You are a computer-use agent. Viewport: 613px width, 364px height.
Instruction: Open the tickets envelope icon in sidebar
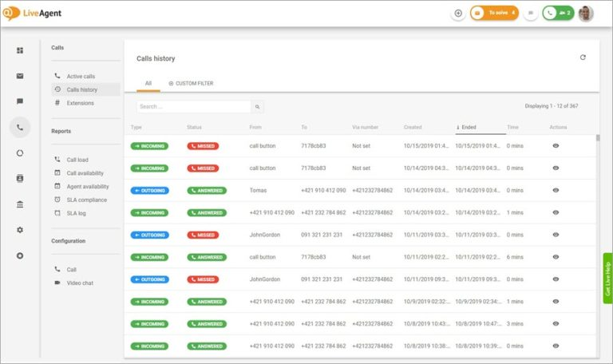tap(20, 76)
